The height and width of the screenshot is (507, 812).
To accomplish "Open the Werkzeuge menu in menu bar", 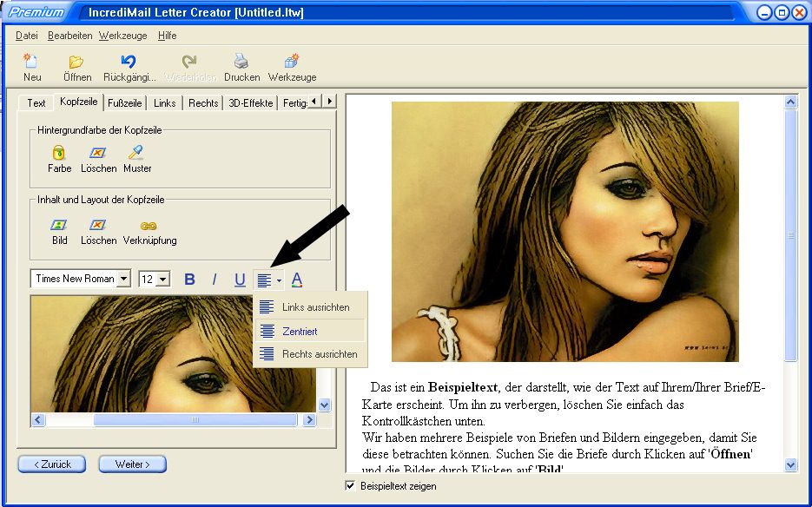I will (x=122, y=36).
